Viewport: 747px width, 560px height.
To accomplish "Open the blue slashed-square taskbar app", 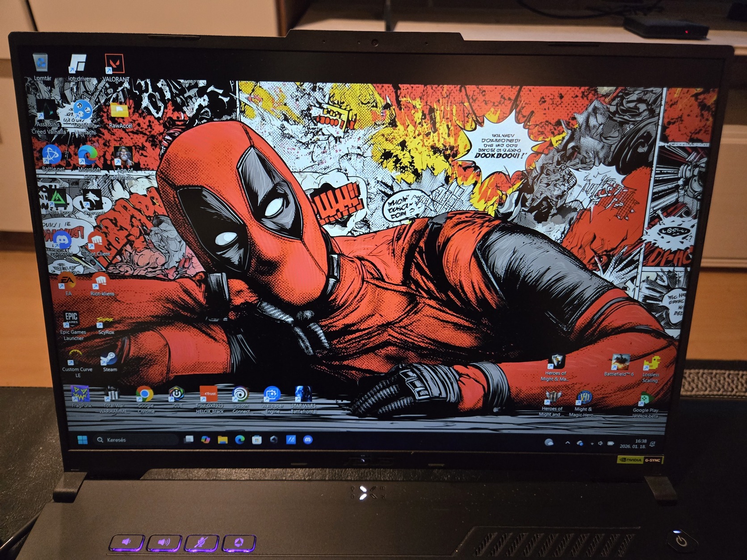I will click(291, 440).
